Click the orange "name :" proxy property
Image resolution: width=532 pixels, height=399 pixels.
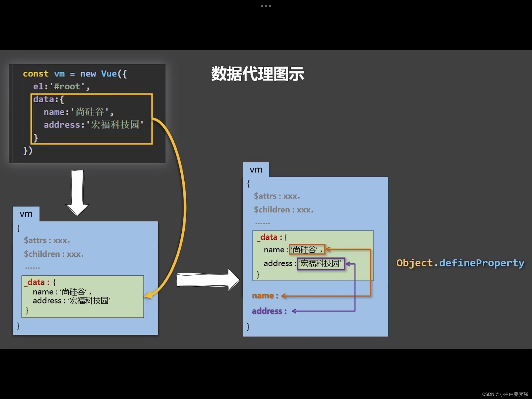pyautogui.click(x=265, y=296)
